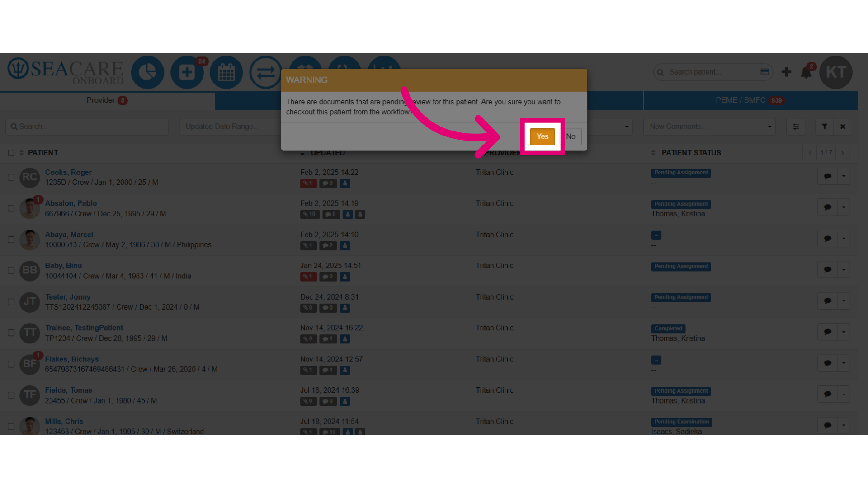
Task: Check the Trainee, TestingPatient row checkbox
Action: tap(11, 333)
